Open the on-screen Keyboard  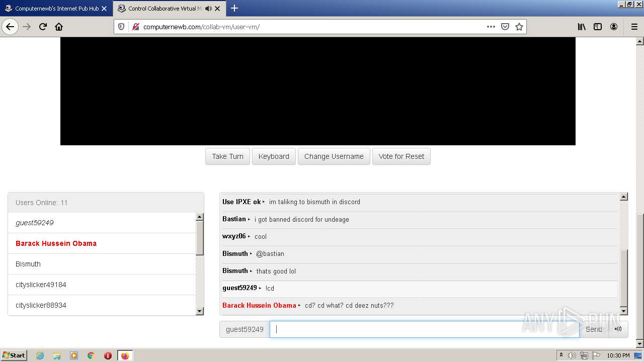coord(274,156)
